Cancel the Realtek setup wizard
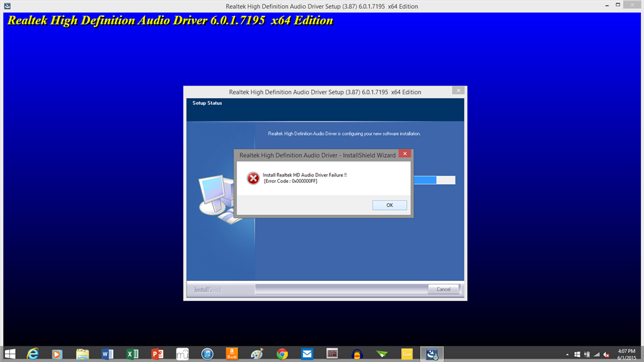Screen dimensions: 644x362 [x=443, y=289]
